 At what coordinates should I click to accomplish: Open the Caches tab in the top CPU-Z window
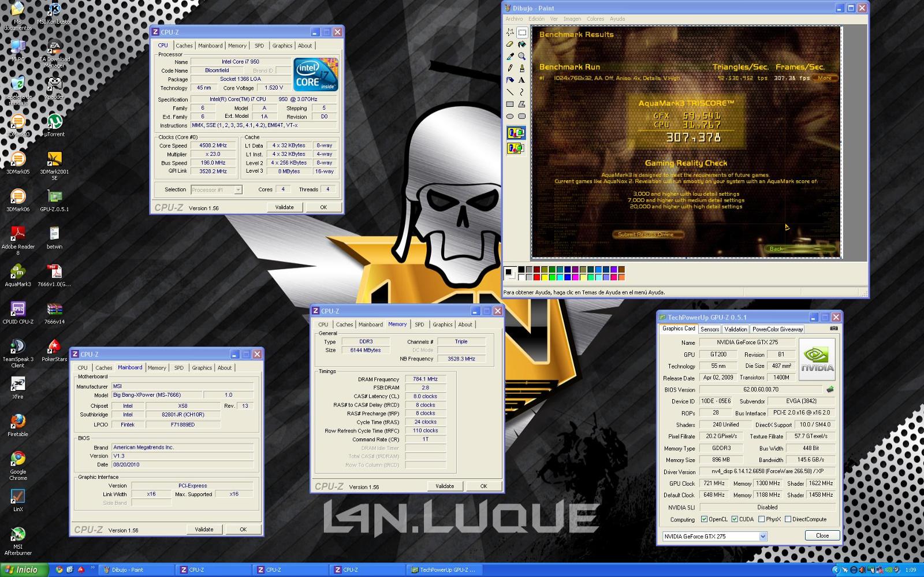coord(184,46)
